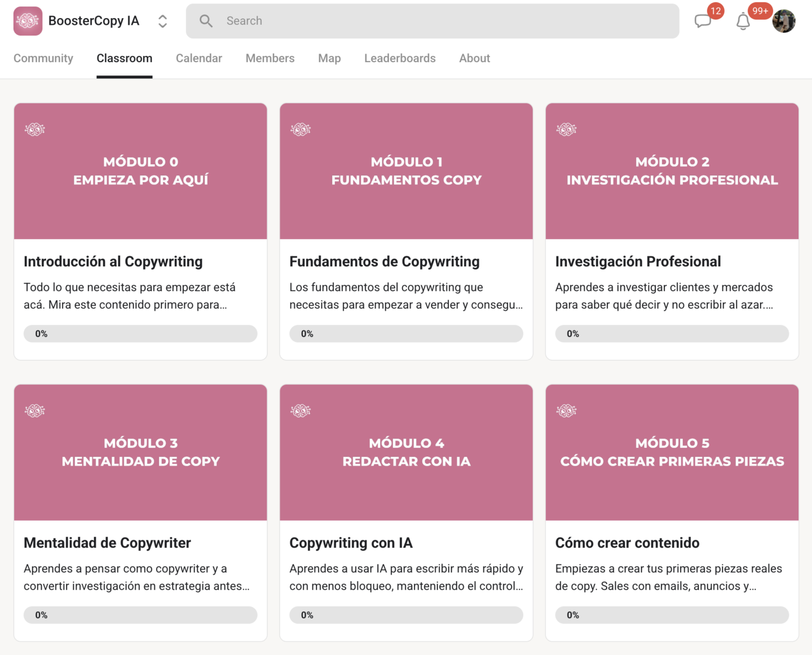Click Investigación Profesional progress bar
The width and height of the screenshot is (812, 655).
pos(672,333)
